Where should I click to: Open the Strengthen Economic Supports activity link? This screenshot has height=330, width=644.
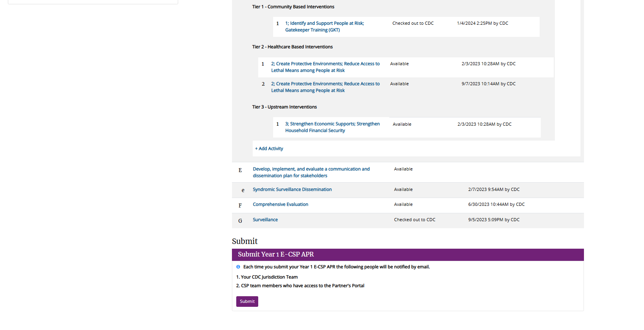[332, 127]
